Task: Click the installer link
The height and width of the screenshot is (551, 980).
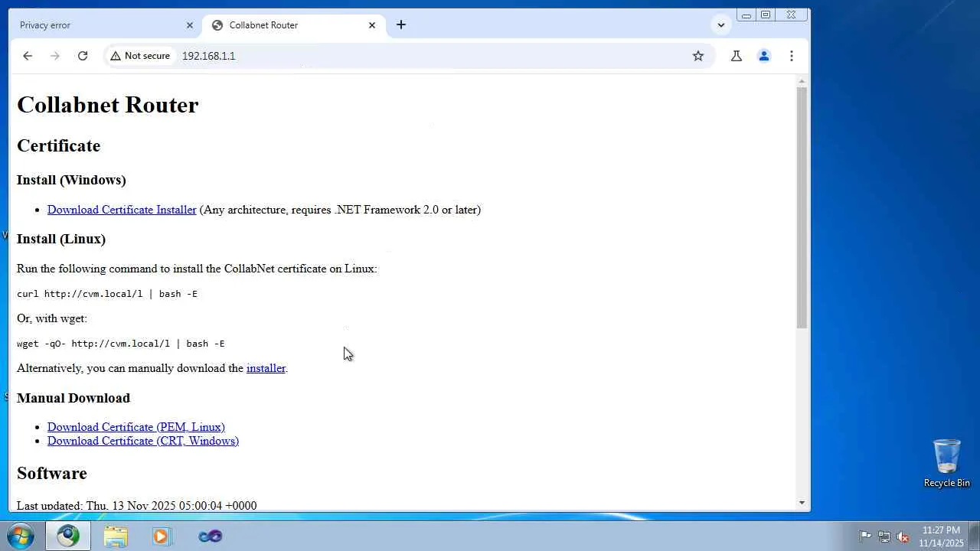Action: click(x=266, y=368)
